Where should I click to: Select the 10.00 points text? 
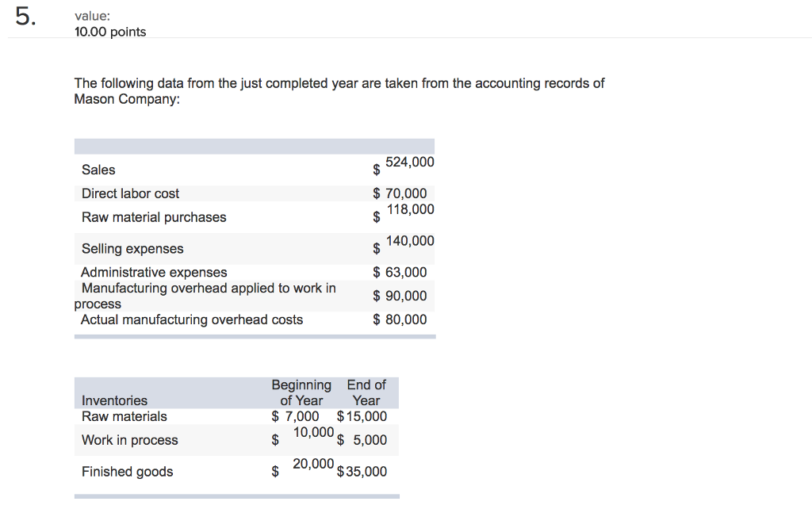tap(109, 32)
